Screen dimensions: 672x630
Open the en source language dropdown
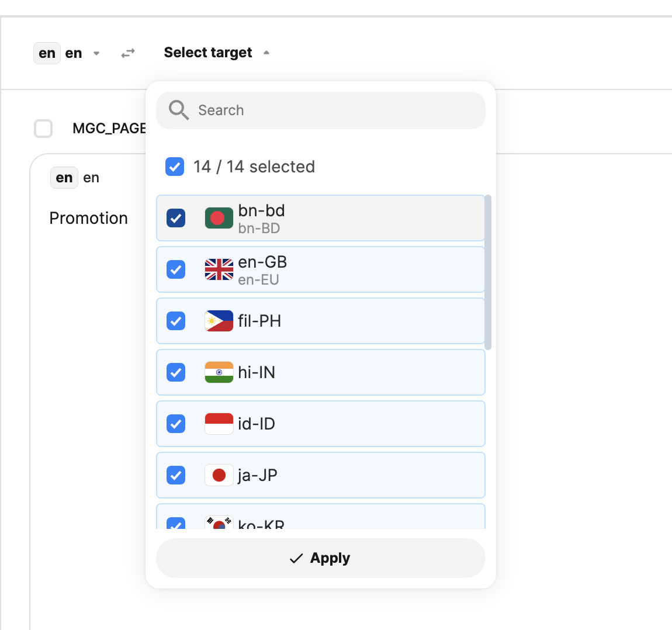click(x=67, y=53)
